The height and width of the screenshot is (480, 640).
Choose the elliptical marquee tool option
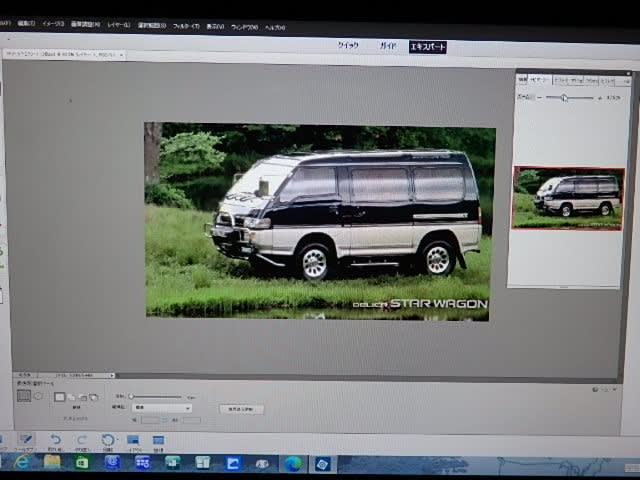(x=39, y=396)
